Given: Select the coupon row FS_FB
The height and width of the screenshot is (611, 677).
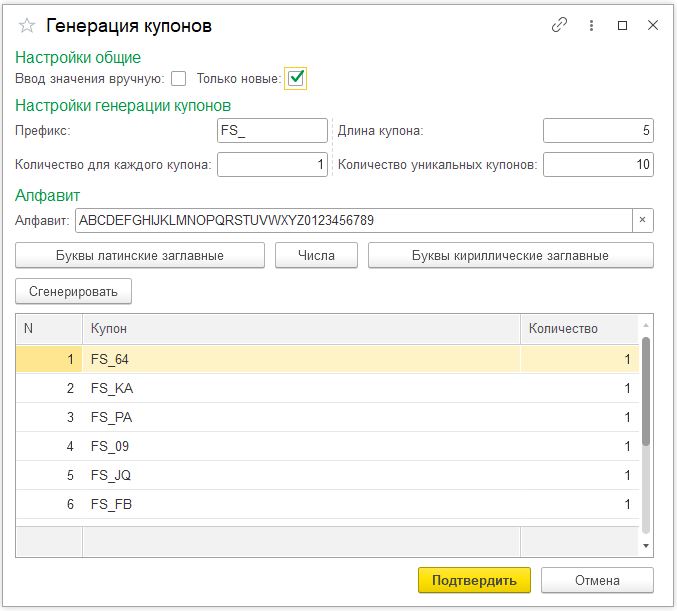Looking at the screenshot, I should pos(327,504).
